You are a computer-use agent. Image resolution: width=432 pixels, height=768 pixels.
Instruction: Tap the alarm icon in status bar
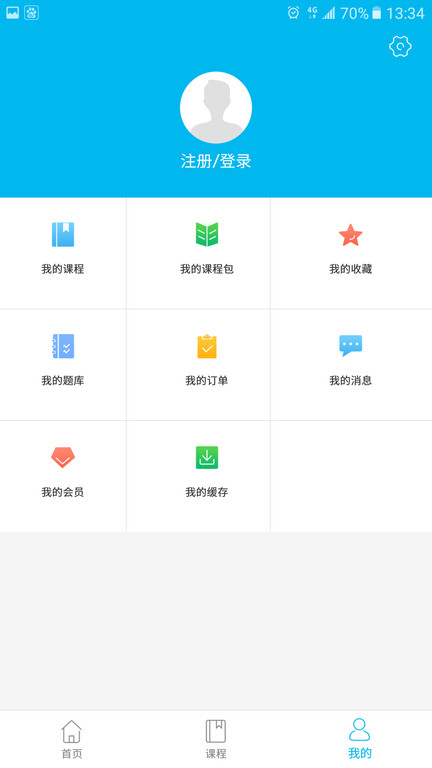coord(293,13)
